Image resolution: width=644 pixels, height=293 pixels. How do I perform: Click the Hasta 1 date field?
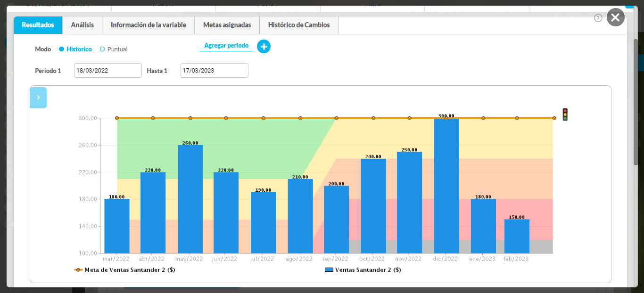point(214,71)
